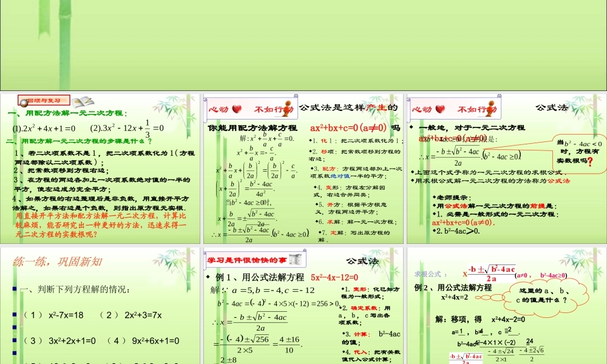The width and height of the screenshot is (607, 364).
Task: Click 公式法 title on 例1 slide
Action: [362, 261]
